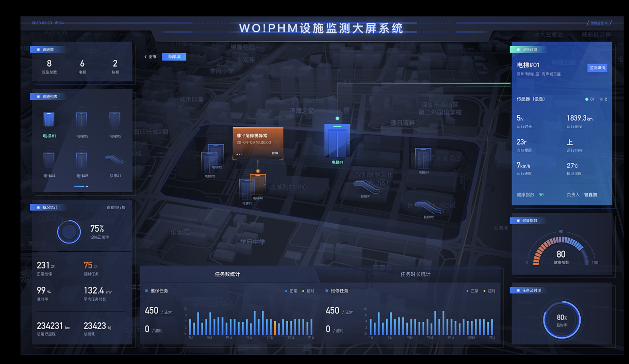Screen dimensions: 629x364
Task: Click the 电梯#01 title in details panel
Action: pyautogui.click(x=528, y=65)
